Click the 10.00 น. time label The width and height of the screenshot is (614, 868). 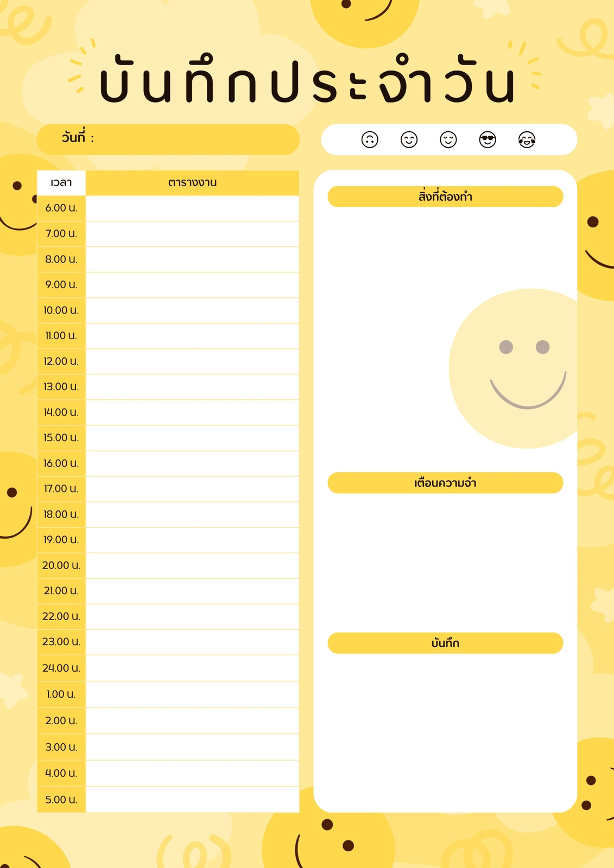tap(61, 310)
